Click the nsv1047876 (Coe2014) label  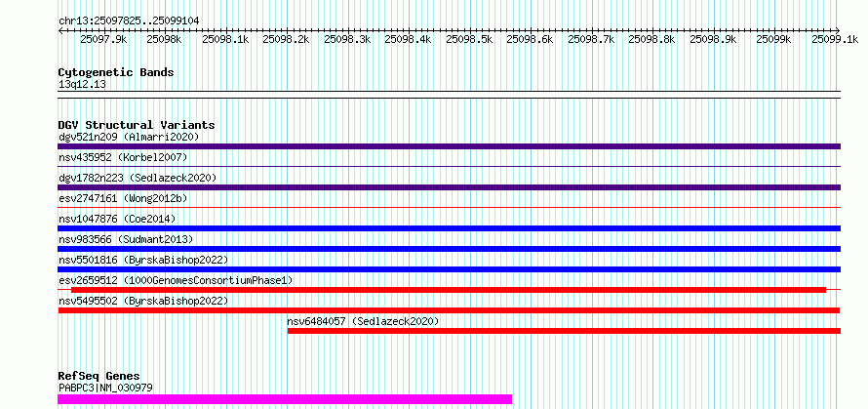[x=117, y=219]
